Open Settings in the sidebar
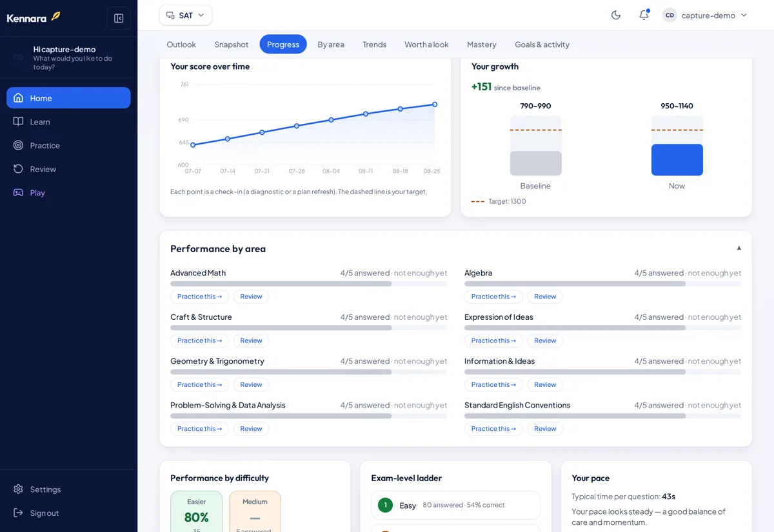 pos(68,489)
